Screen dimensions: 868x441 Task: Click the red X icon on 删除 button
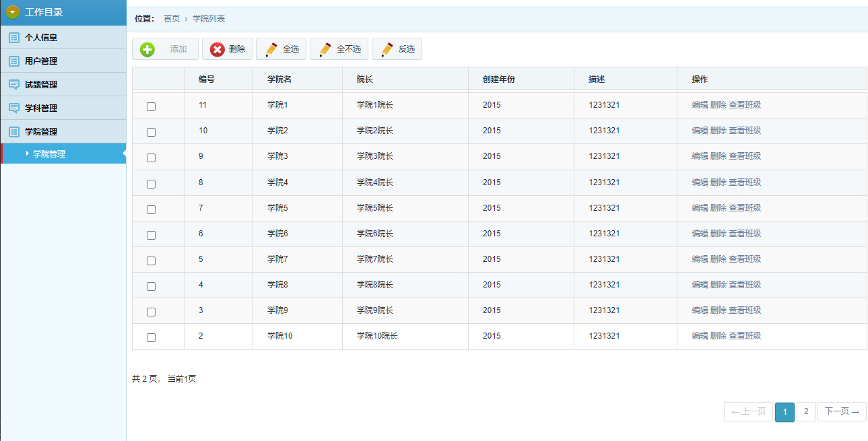pyautogui.click(x=218, y=49)
